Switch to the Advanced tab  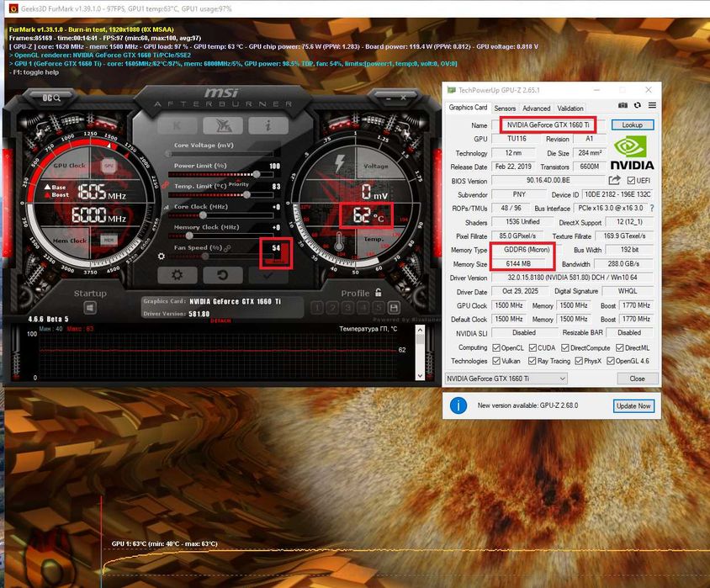click(536, 109)
